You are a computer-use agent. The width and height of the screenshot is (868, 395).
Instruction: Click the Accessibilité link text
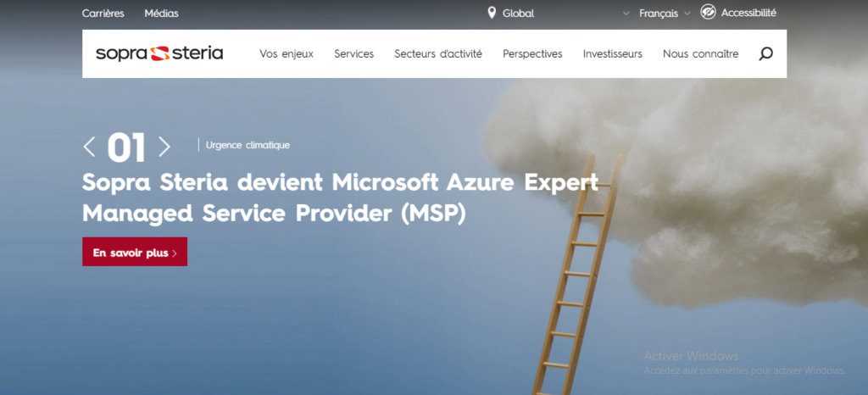(x=748, y=13)
